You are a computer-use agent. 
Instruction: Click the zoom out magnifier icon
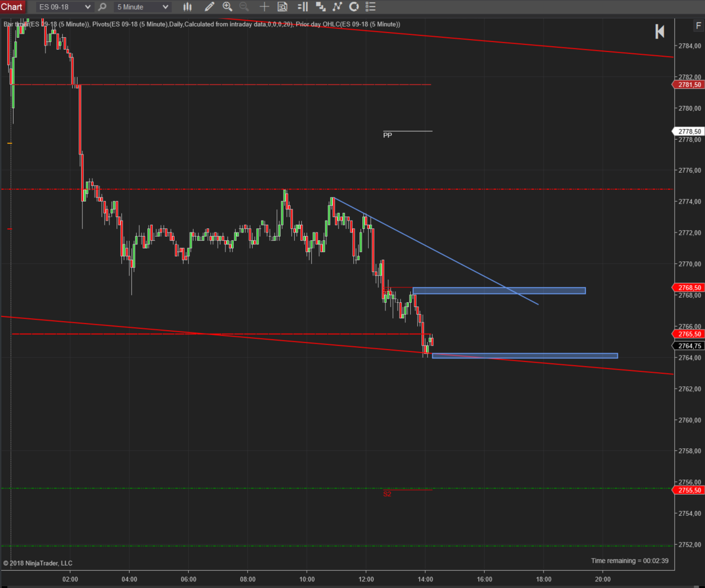coord(244,7)
